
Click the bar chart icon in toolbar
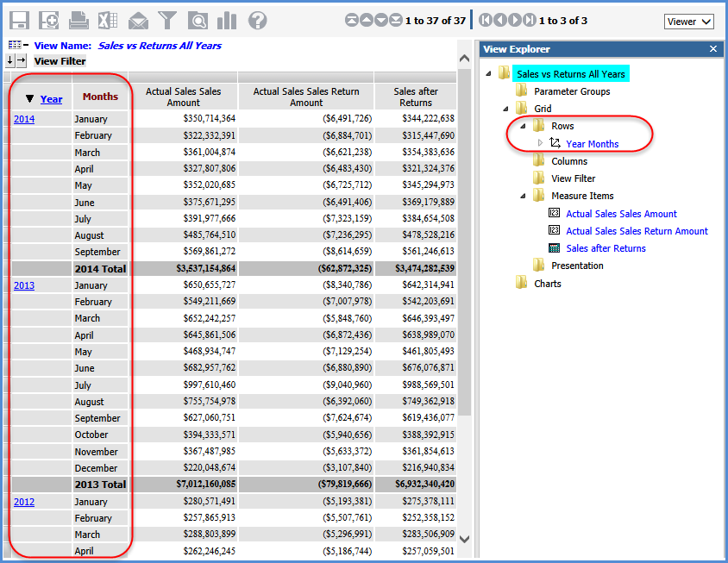(x=227, y=21)
